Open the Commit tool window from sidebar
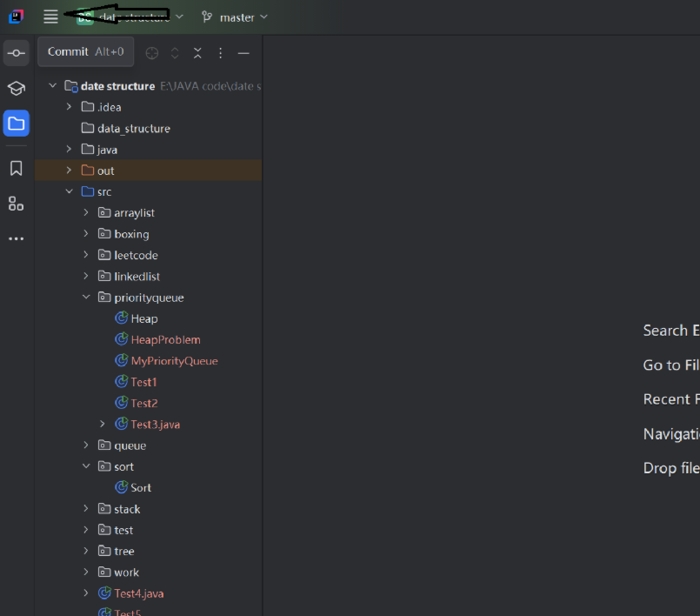The height and width of the screenshot is (616, 700). coord(16,53)
